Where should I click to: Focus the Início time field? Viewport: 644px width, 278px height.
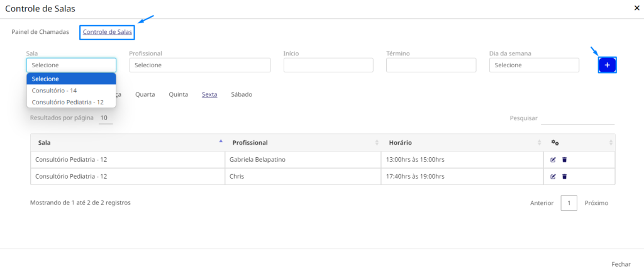point(328,65)
